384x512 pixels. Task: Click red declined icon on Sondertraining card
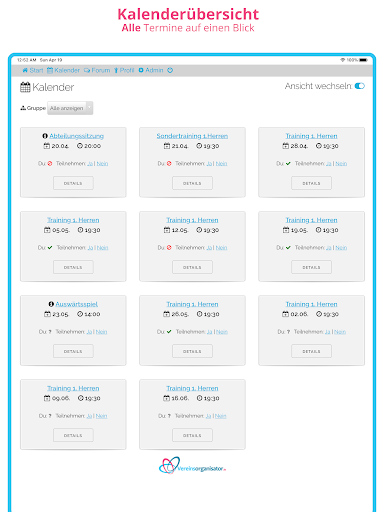click(x=169, y=164)
